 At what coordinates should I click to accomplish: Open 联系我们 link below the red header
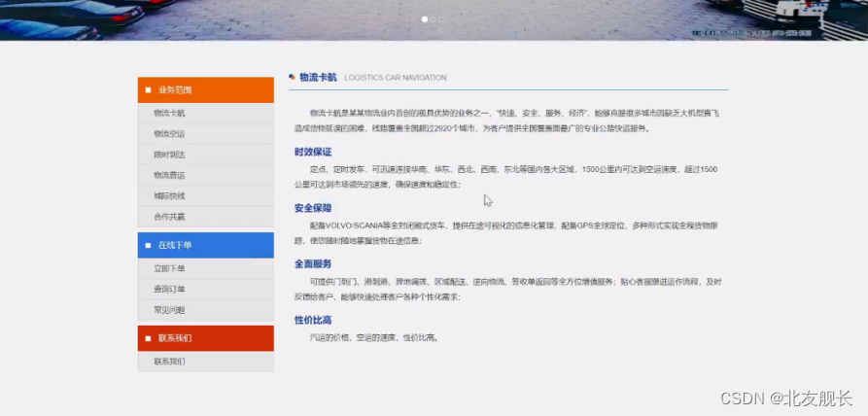[206, 362]
